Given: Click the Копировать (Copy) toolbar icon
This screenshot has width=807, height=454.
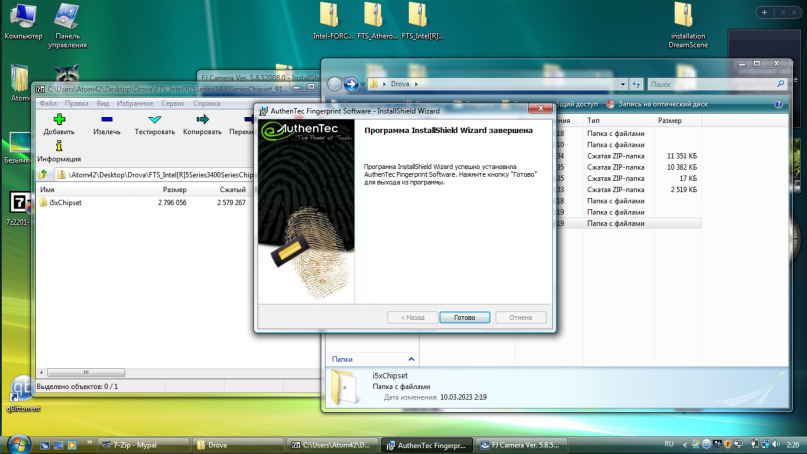Looking at the screenshot, I should coord(202,124).
